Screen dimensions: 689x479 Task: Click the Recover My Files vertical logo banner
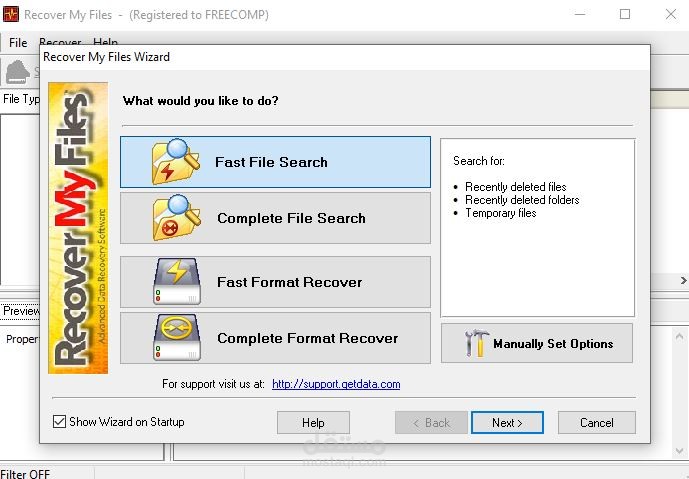[x=78, y=228]
